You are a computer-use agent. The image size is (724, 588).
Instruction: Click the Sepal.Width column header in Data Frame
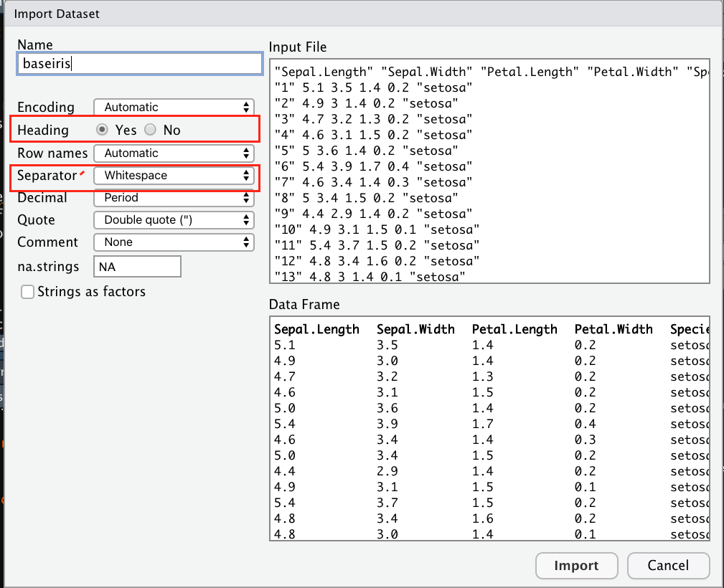click(x=415, y=330)
